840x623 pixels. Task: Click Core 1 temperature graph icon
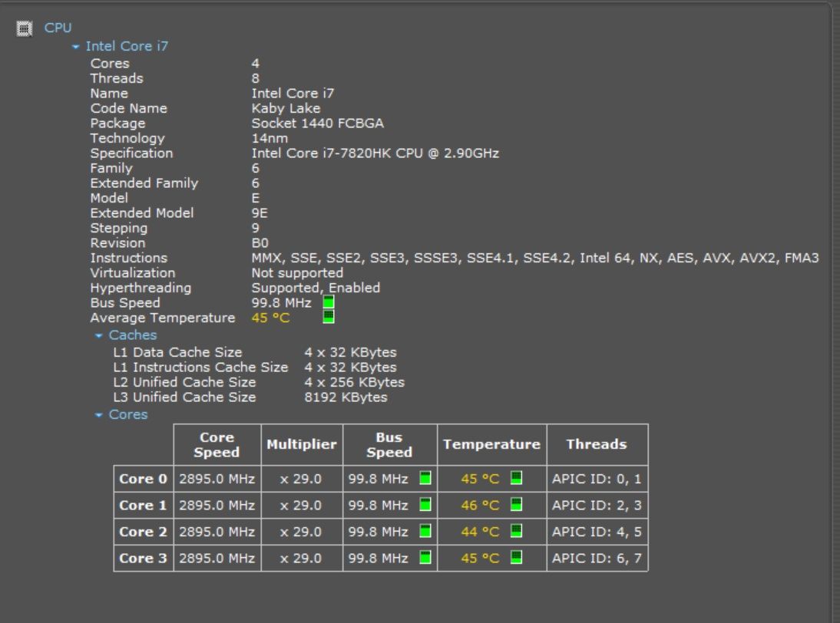tap(516, 504)
